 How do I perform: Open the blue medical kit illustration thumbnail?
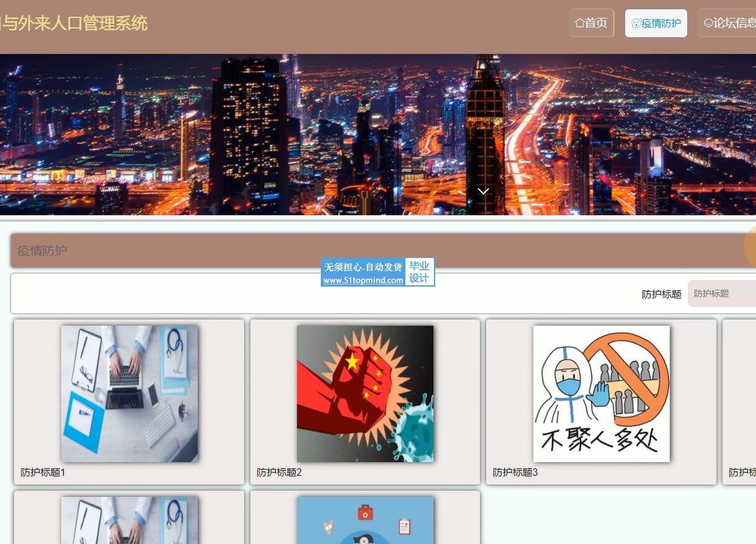point(365,520)
